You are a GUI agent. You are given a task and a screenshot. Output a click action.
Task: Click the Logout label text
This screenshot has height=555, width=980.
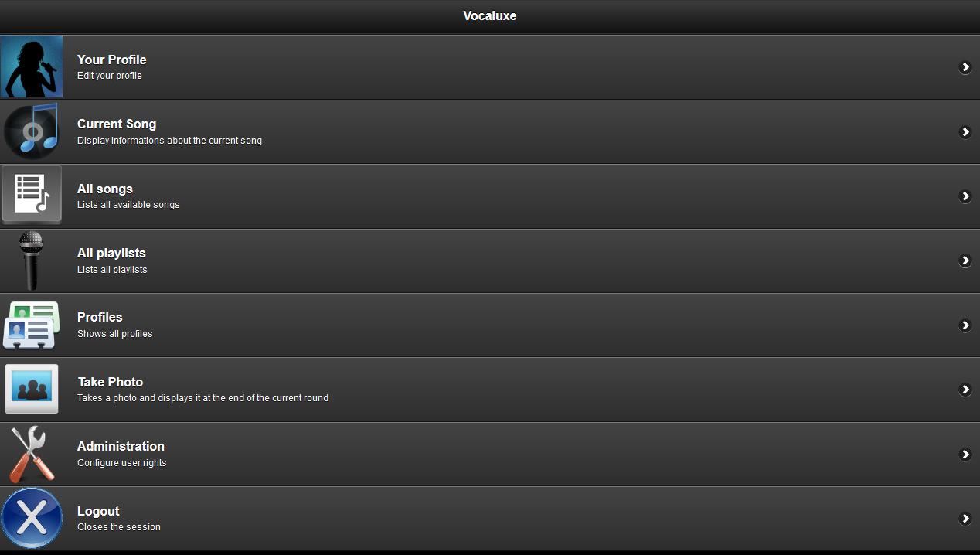coord(98,511)
